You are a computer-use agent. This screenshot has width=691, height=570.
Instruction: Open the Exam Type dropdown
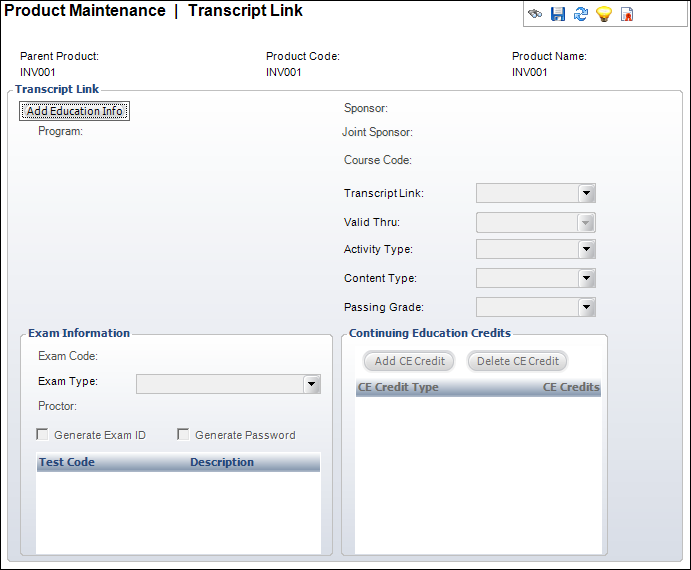tap(312, 384)
